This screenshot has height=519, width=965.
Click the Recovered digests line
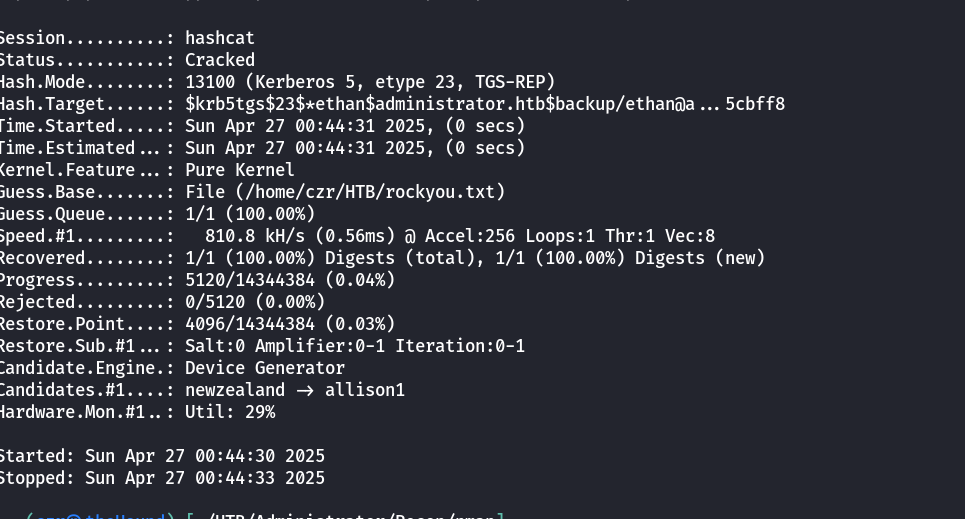click(475, 258)
